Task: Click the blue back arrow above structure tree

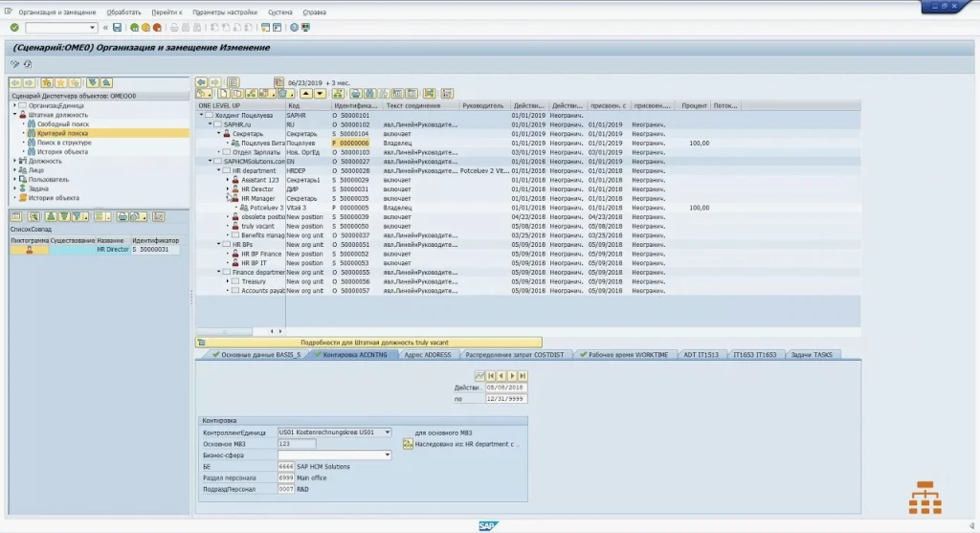Action: [x=201, y=82]
